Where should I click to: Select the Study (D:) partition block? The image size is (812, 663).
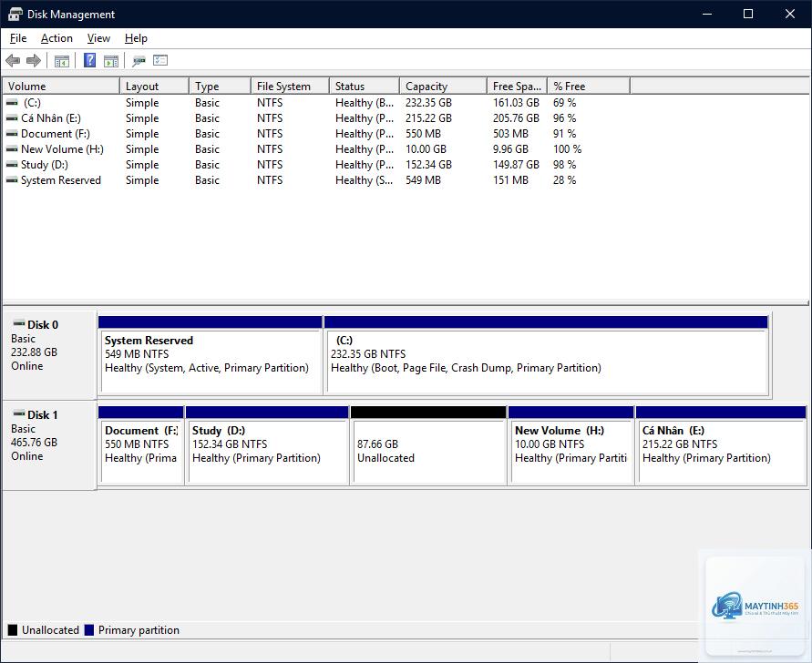[x=267, y=445]
